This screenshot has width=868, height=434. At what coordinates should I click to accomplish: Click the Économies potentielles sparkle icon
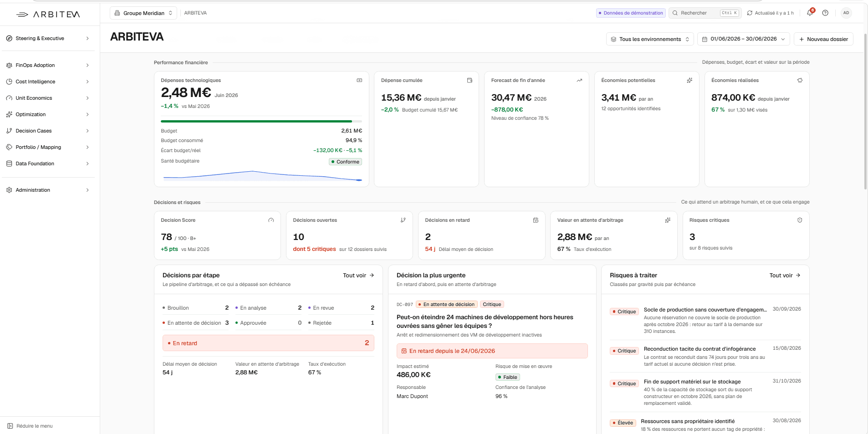(689, 80)
